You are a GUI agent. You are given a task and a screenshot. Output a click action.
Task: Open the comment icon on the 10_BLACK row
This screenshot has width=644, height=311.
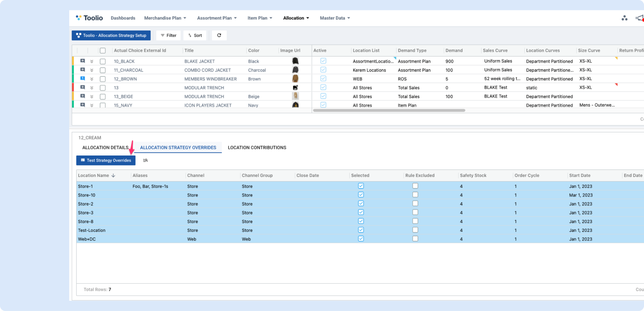[x=82, y=61]
